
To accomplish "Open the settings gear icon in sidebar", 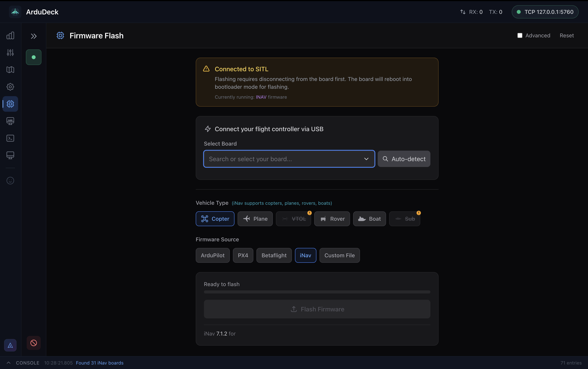I will coord(10,87).
